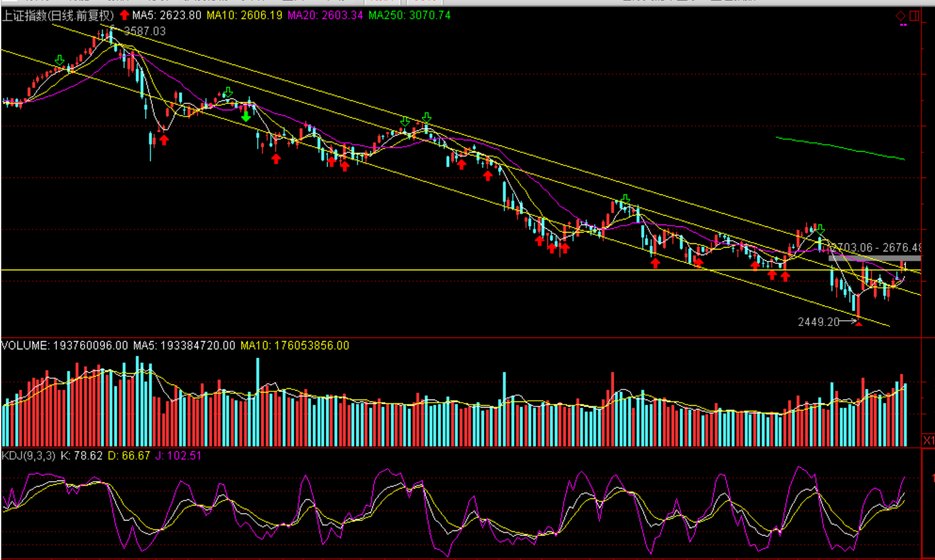Screen dimensions: 935x560
Task: Open the KDJ(9,3,3) indicator label
Action: [x=29, y=456]
